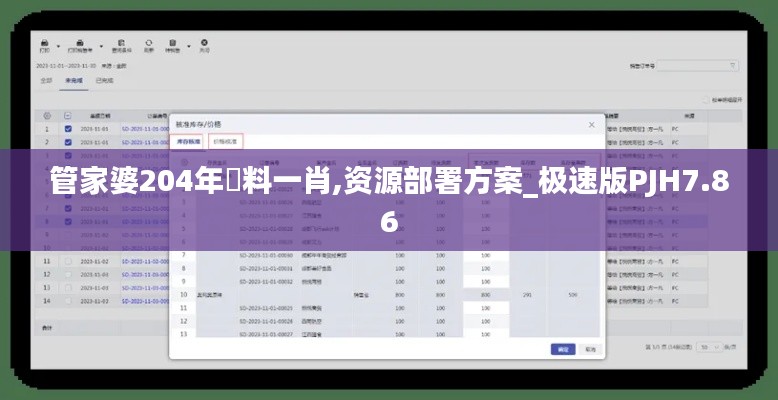
Task: Click the toolbar icon between 刷新 and 关闭
Action: pyautogui.click(x=174, y=44)
